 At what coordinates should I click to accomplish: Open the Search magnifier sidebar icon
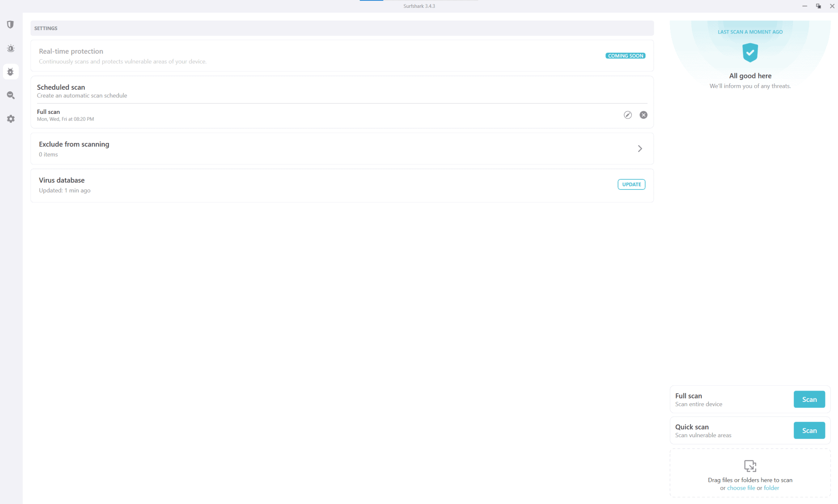click(x=10, y=95)
